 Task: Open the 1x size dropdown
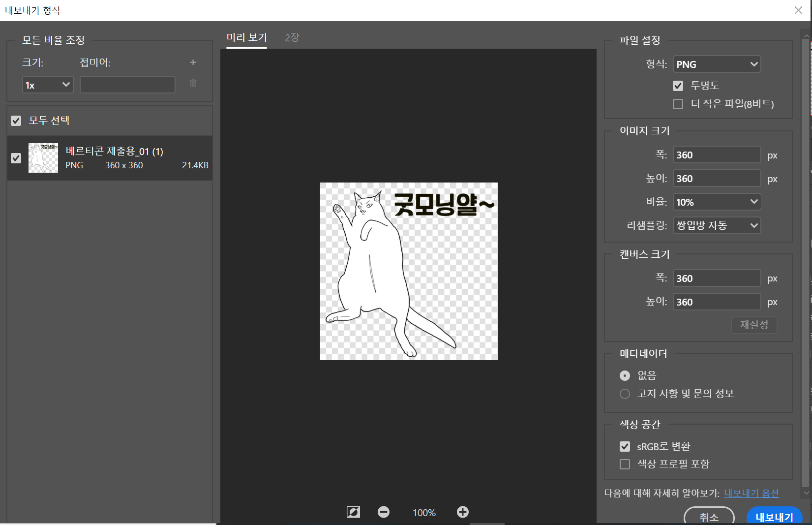[x=47, y=84]
